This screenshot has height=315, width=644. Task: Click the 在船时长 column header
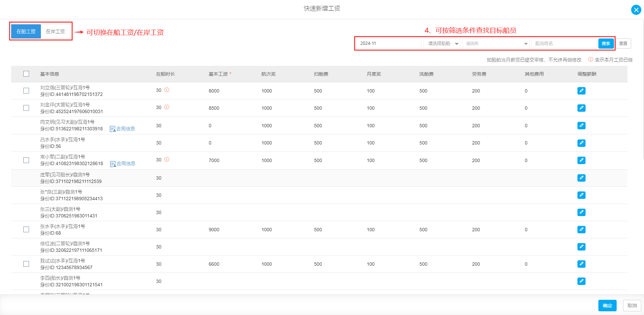click(166, 74)
